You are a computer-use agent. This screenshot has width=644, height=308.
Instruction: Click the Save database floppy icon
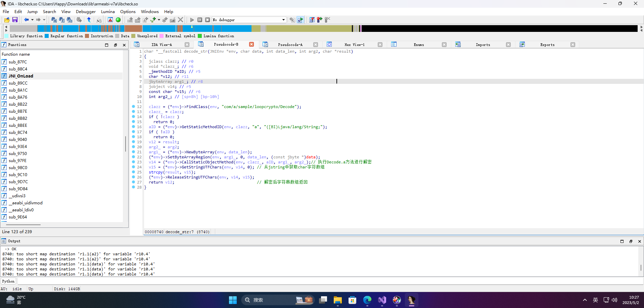pyautogui.click(x=15, y=20)
